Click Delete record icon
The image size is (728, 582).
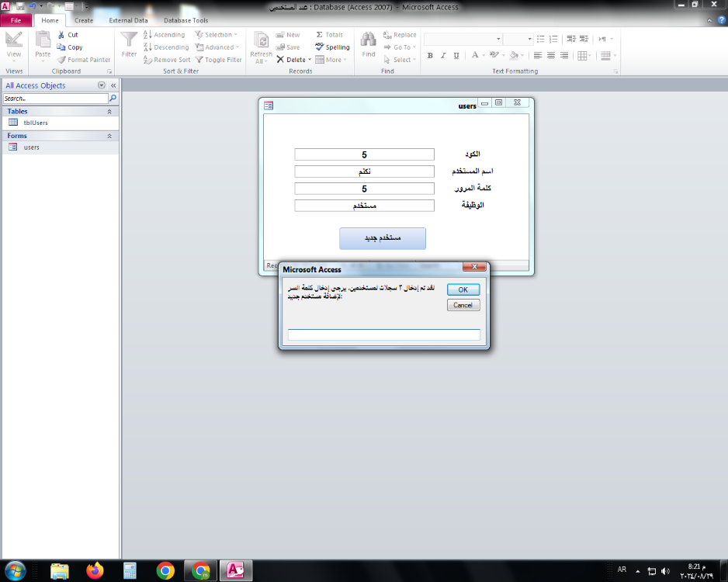pos(280,60)
